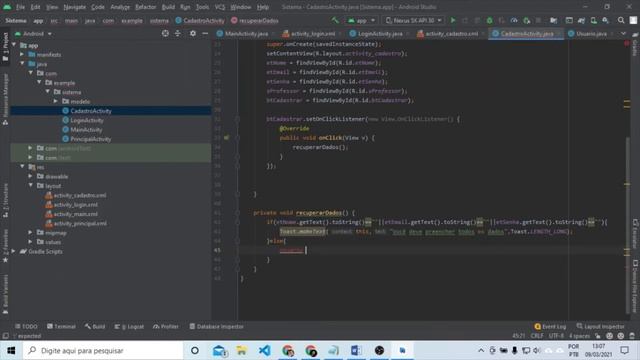Expand the modelo package
This screenshot has width=640, height=360.
click(x=56, y=101)
